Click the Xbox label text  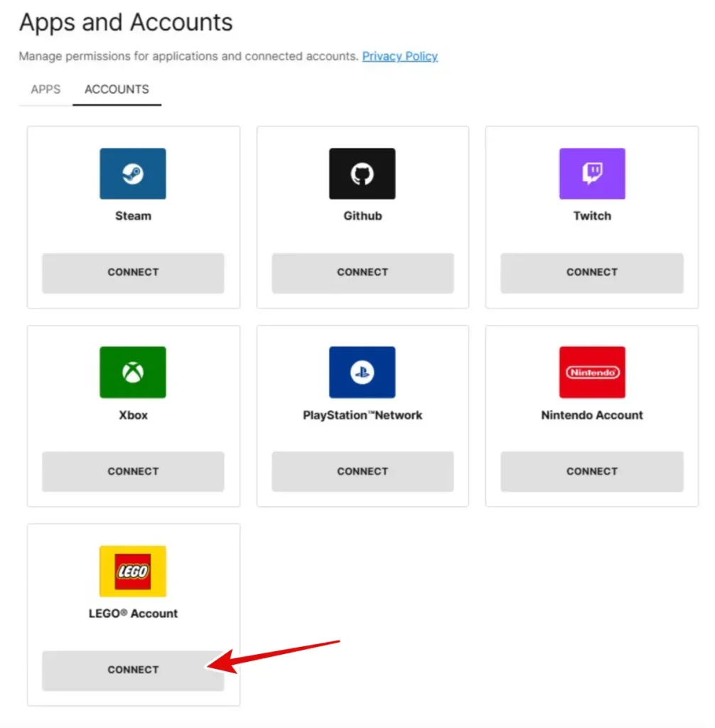click(133, 415)
